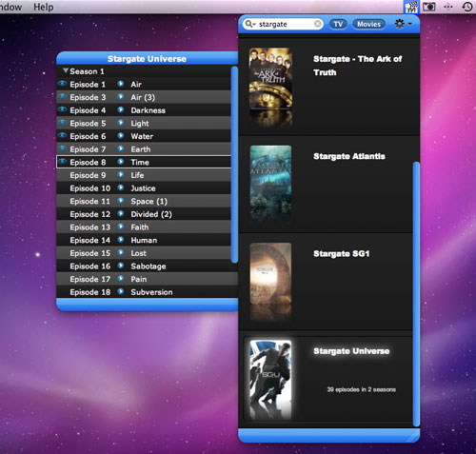Open Time Machine menu bar icon
Viewport: 476px width, 454px height.
pos(467,7)
